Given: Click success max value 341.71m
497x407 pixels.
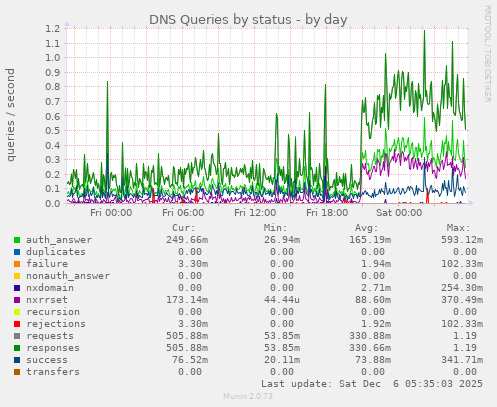Looking at the screenshot, I should [x=462, y=360].
